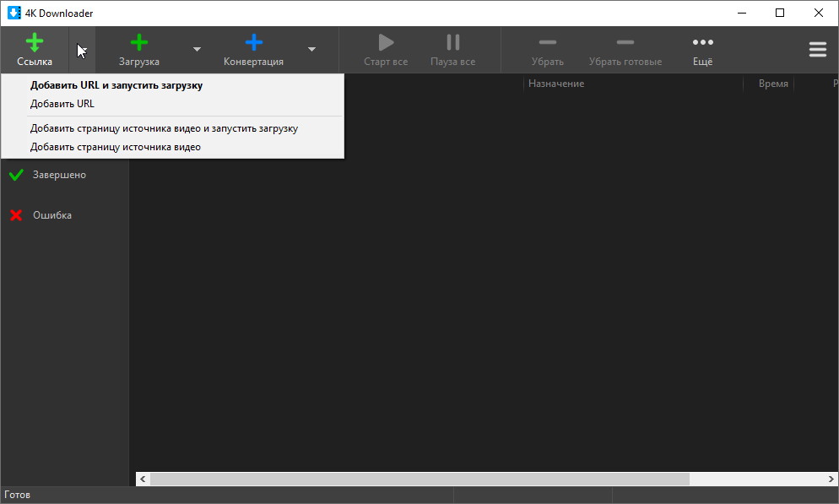Expand the Загрузка dropdown arrow
This screenshot has height=504, width=839.
(x=197, y=50)
